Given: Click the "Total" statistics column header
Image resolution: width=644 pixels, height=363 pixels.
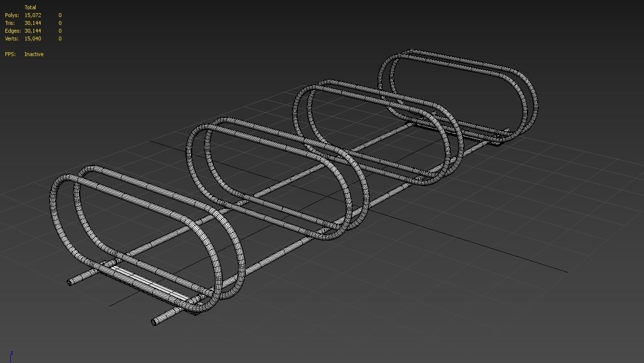Looking at the screenshot, I should tap(30, 7).
